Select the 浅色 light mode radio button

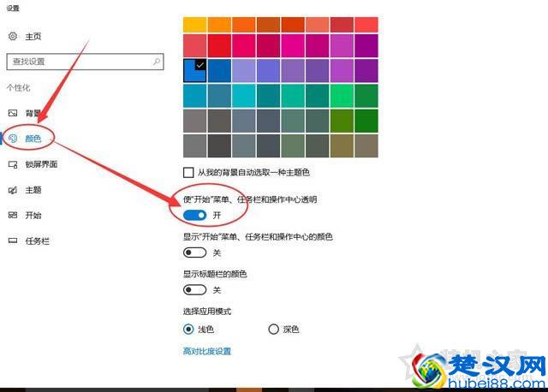click(x=188, y=330)
